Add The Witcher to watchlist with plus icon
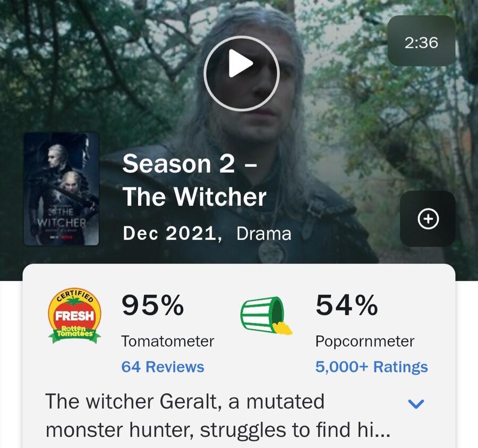The image size is (478, 448). pyautogui.click(x=428, y=218)
